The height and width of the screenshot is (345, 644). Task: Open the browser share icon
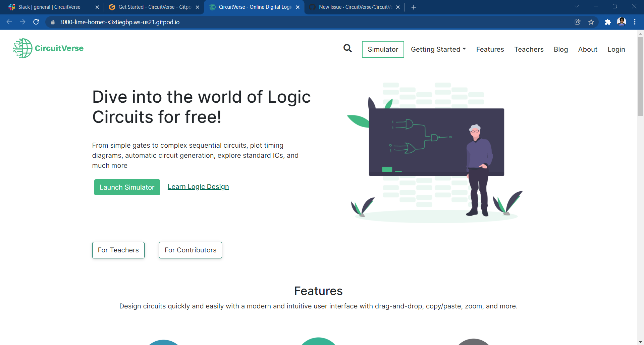578,22
